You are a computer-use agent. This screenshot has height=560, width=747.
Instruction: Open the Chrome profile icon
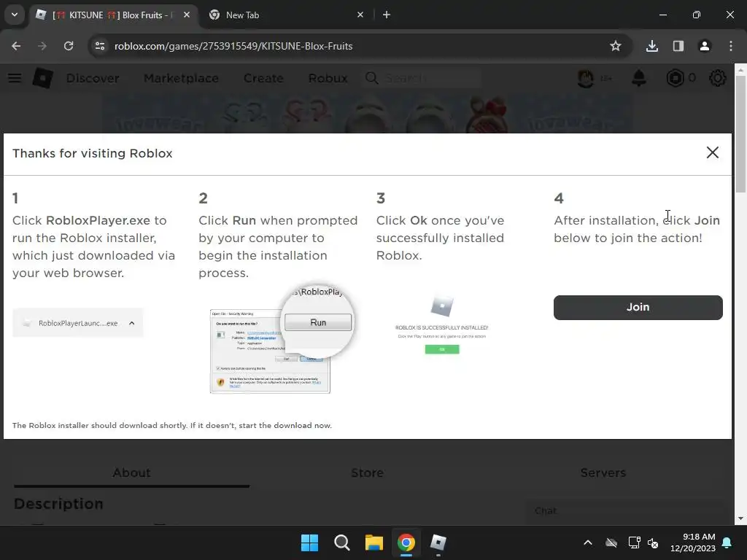(705, 46)
